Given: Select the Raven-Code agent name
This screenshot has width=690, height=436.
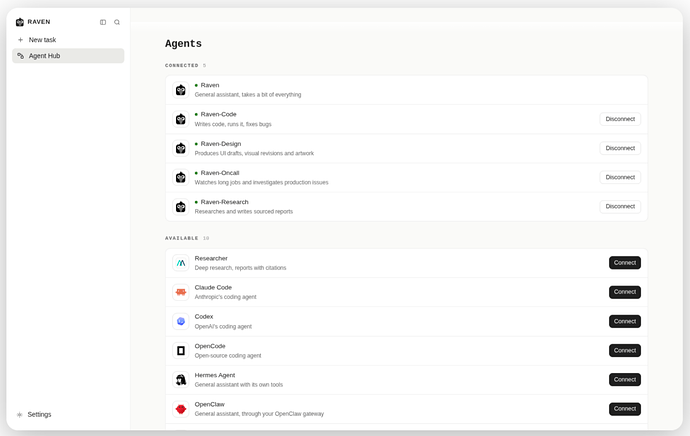Looking at the screenshot, I should (x=218, y=114).
